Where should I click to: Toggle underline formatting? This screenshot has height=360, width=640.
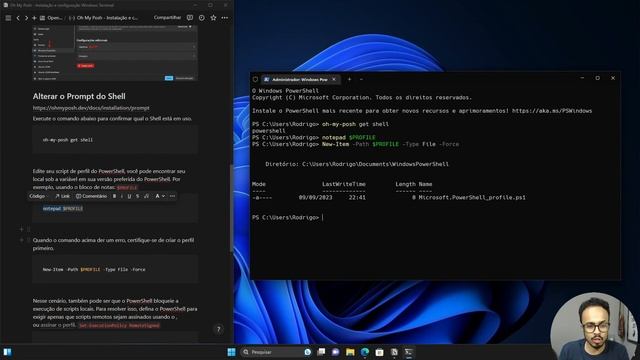(x=129, y=196)
